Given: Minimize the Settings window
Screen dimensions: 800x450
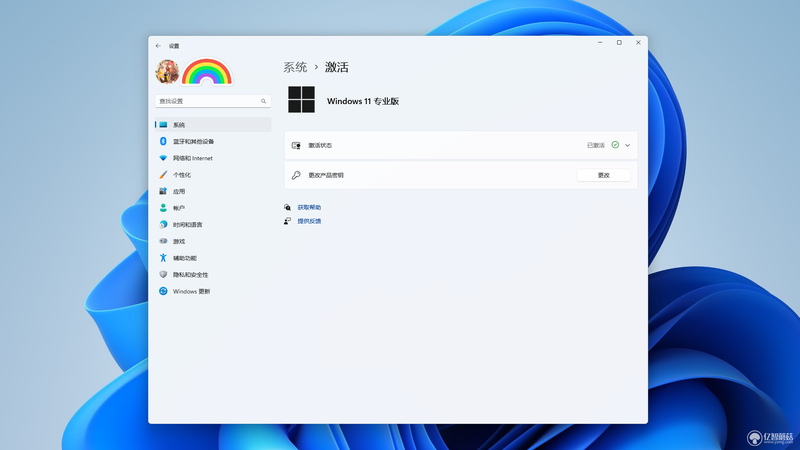Looking at the screenshot, I should click(x=600, y=43).
